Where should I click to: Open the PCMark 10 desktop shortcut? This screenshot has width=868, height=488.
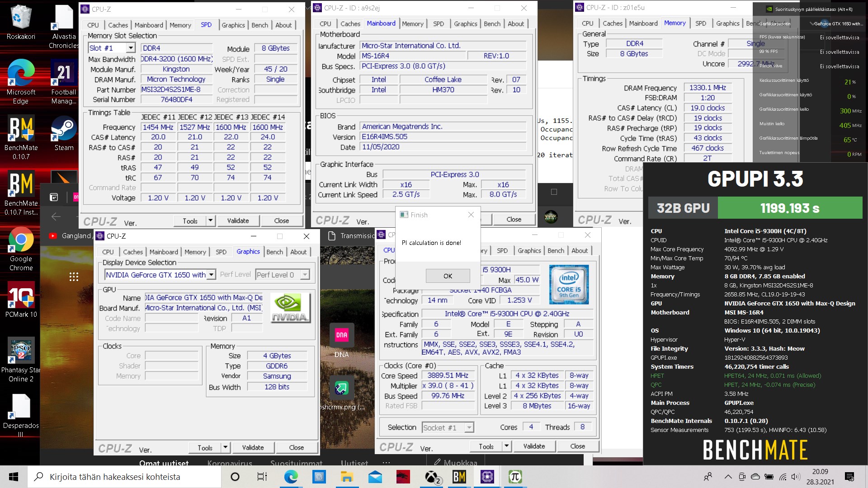(21, 300)
